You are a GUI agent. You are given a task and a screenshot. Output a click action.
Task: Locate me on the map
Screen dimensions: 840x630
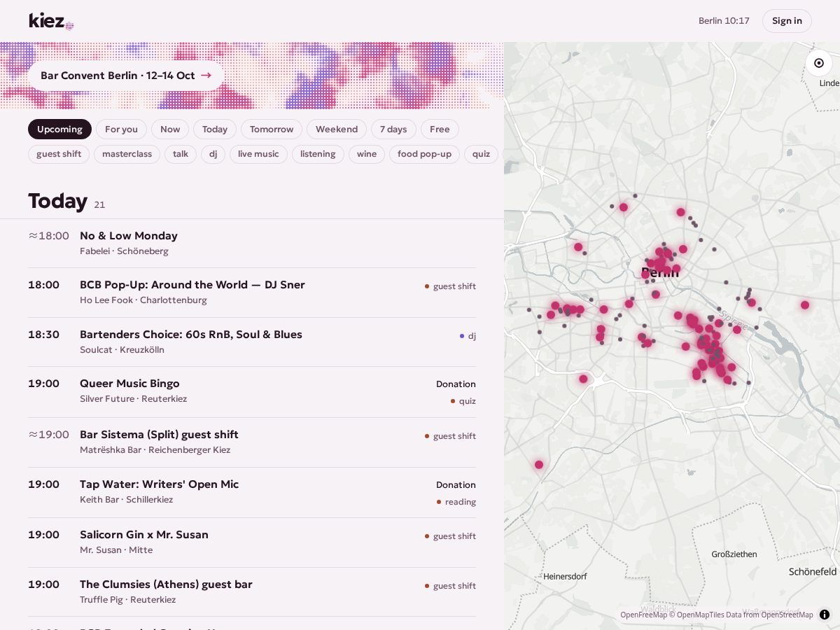click(819, 63)
